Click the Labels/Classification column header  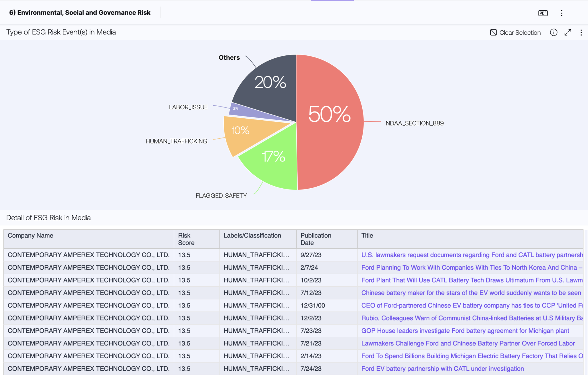tap(252, 235)
